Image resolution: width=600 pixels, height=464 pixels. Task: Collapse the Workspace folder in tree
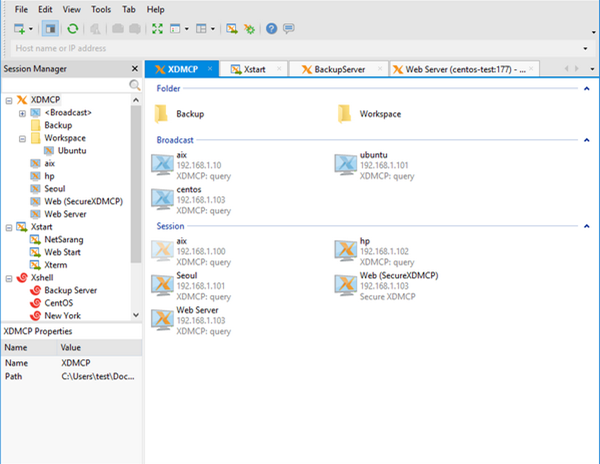(x=22, y=138)
